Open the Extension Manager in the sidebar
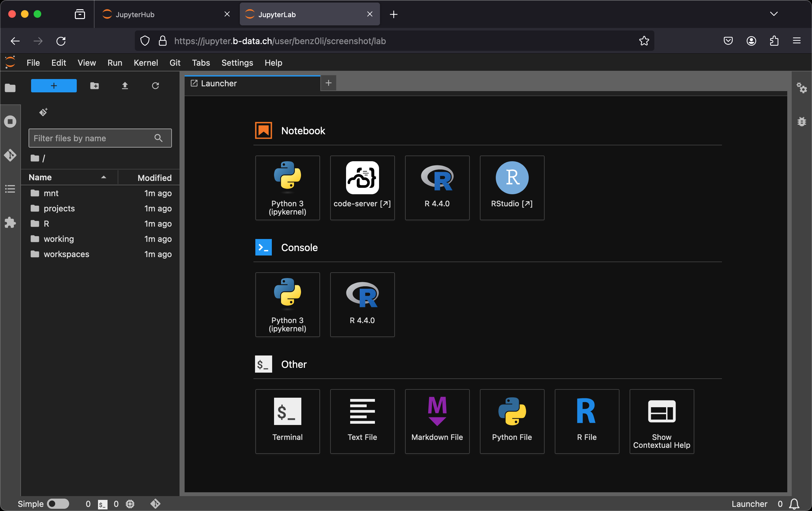The height and width of the screenshot is (511, 812). pos(10,222)
